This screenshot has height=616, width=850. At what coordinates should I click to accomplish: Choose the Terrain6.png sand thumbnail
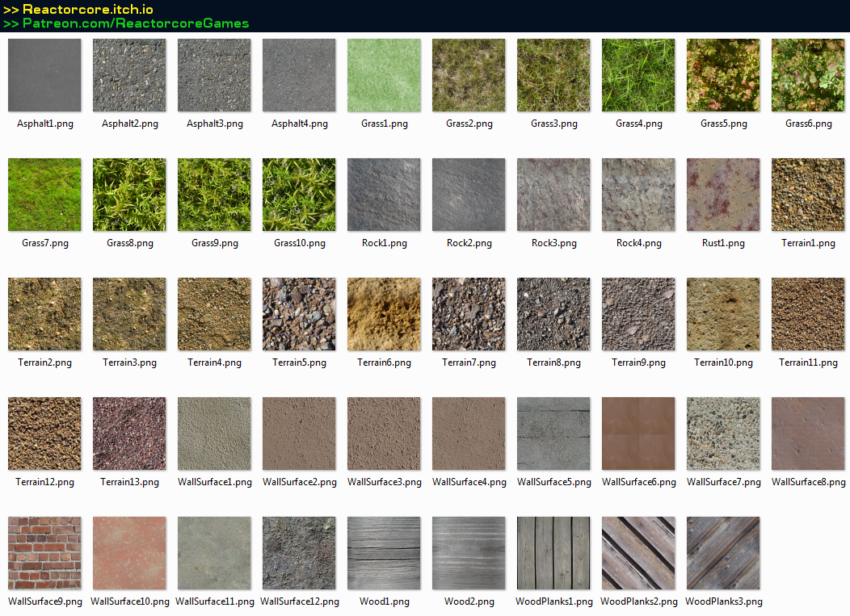pos(384,314)
